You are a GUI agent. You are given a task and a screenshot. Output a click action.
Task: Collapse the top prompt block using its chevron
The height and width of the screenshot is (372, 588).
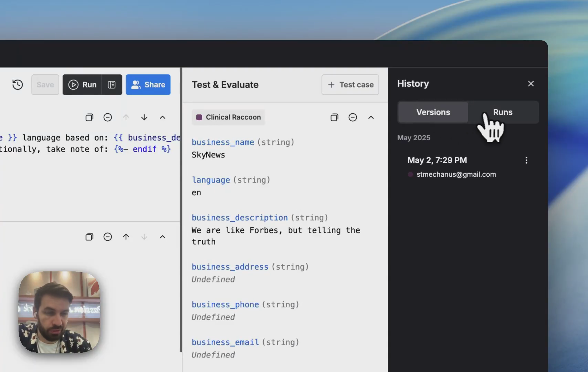point(162,117)
